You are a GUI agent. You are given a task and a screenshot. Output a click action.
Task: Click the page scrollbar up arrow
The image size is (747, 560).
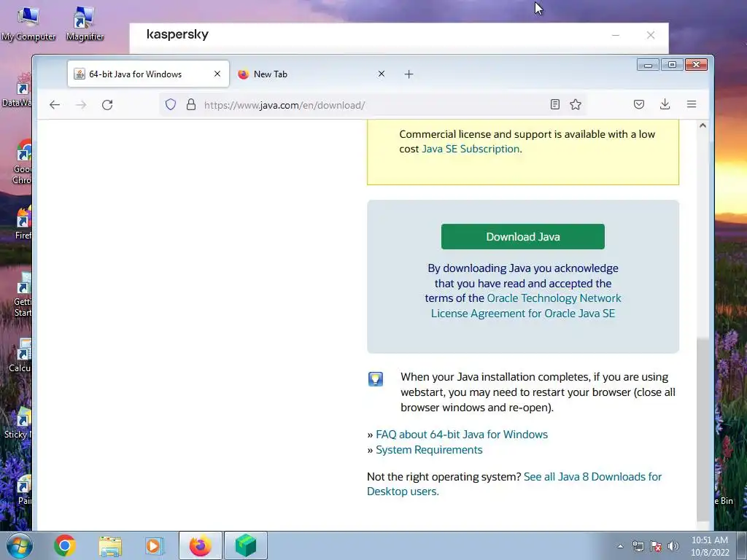click(703, 125)
